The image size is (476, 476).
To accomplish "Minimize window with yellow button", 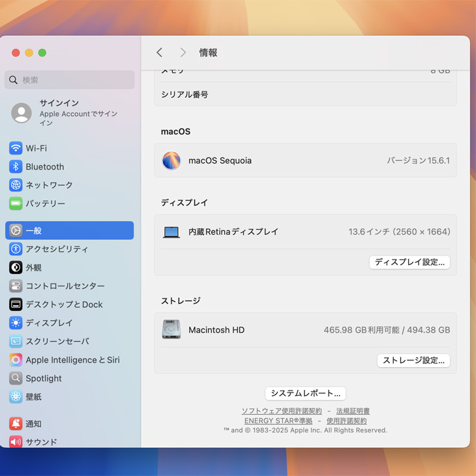I will click(x=29, y=53).
